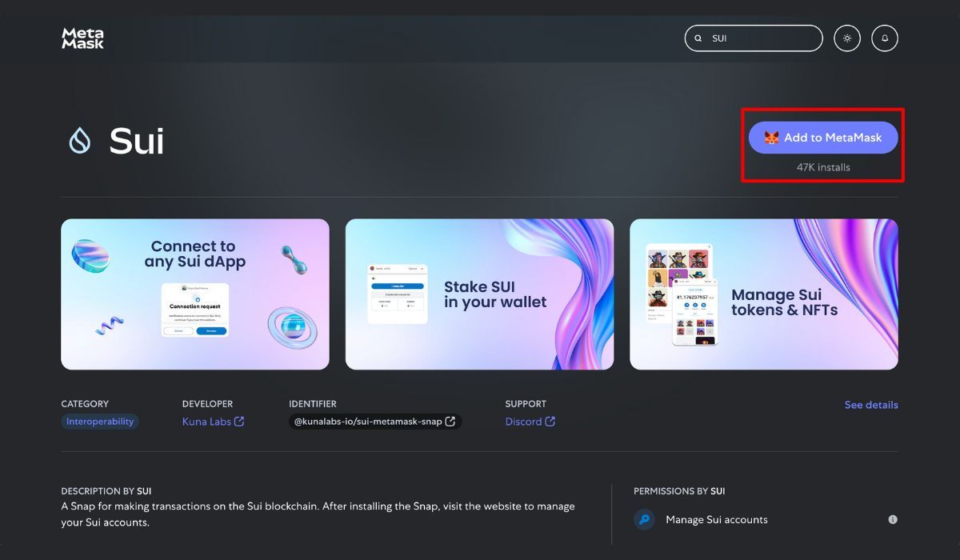Click the fox icon in Add button

pos(771,138)
